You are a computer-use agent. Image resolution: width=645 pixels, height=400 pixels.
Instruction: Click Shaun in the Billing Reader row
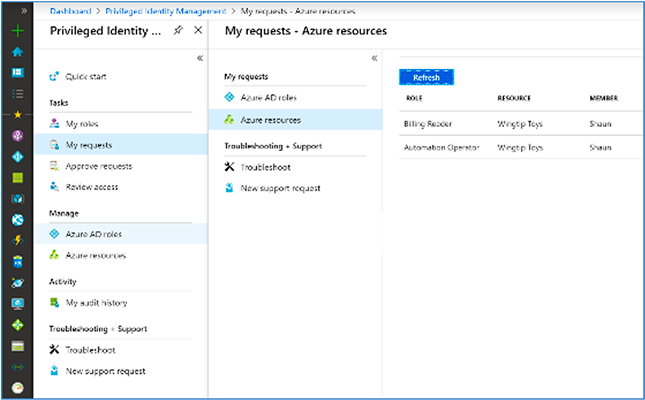click(600, 124)
